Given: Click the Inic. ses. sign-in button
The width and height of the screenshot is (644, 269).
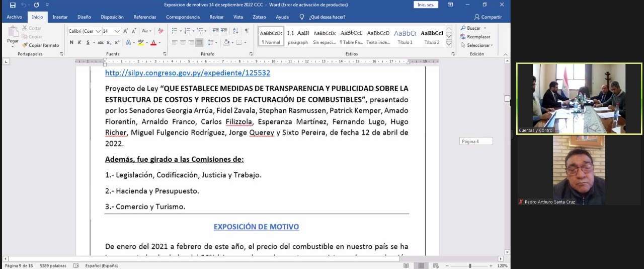Looking at the screenshot, I should click(426, 5).
